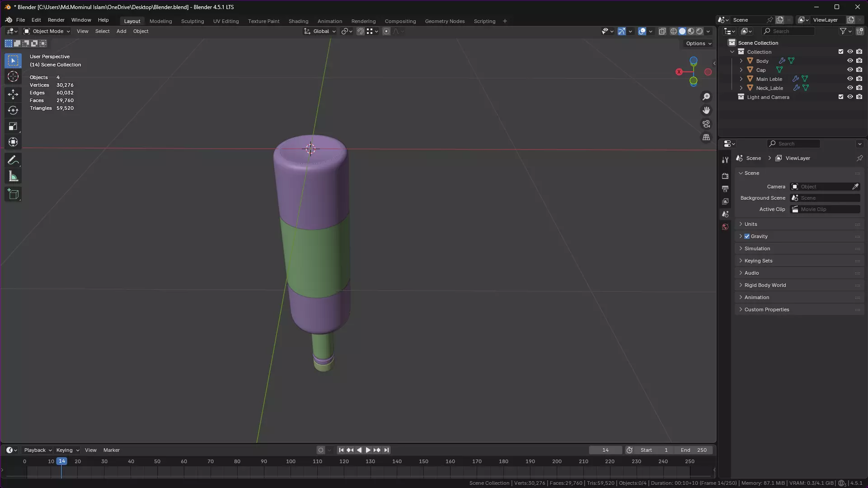868x488 pixels.
Task: Click frame 100 on the timeline
Action: [x=291, y=462]
